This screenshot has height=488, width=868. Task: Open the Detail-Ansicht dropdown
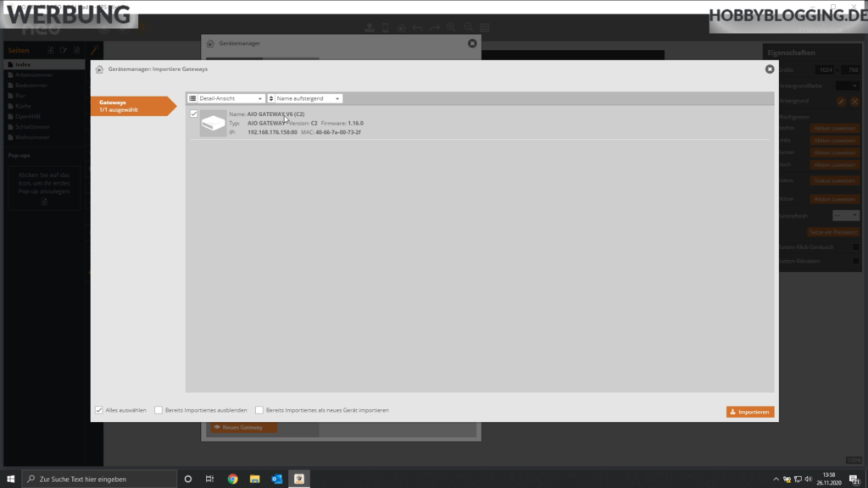[x=231, y=98]
